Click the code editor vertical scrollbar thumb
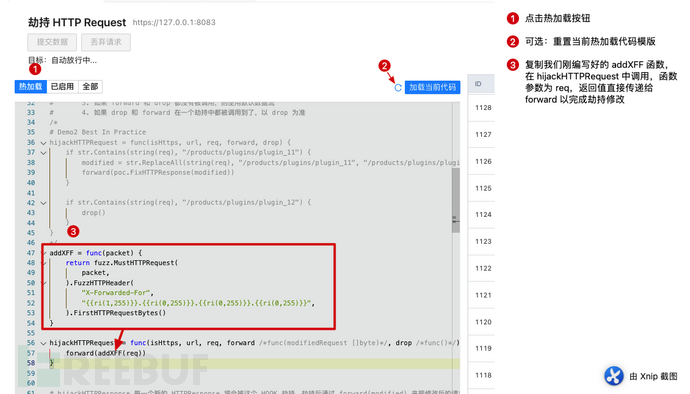 455,200
